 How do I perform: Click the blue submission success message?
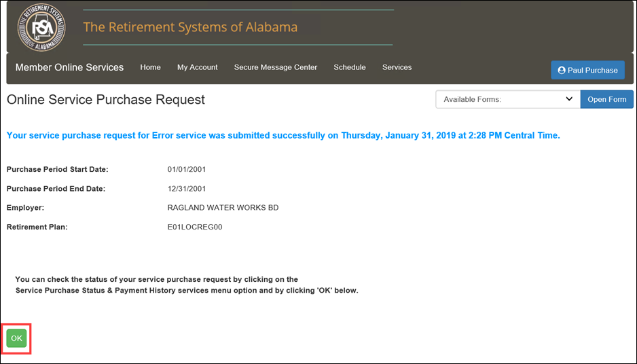283,135
